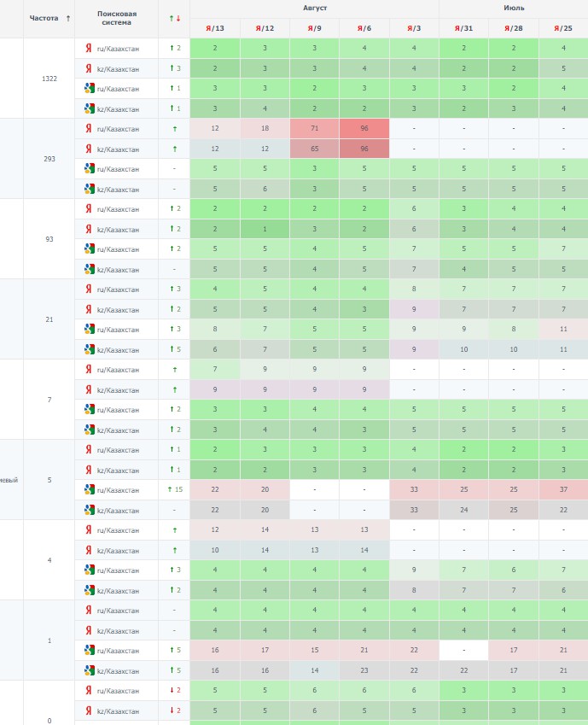This screenshot has width=588, height=725.
Task: Open the Я/6 date column header
Action: [364, 28]
